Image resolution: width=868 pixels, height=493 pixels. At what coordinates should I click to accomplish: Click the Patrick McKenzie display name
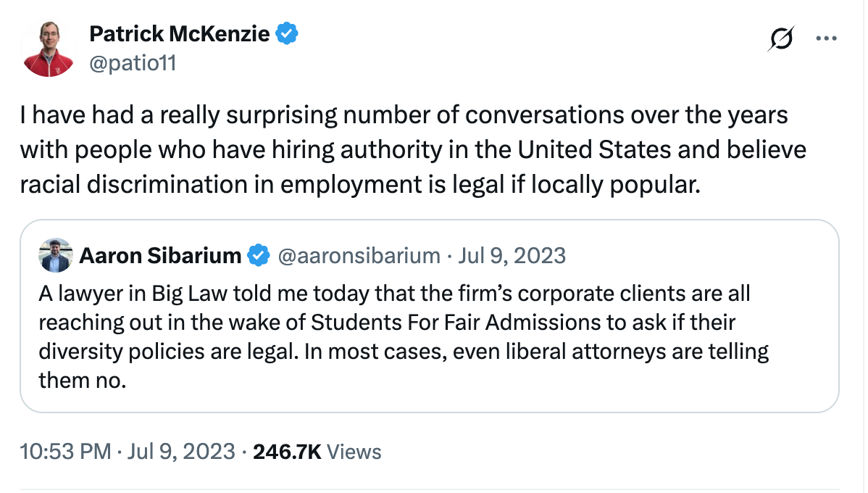[x=180, y=34]
